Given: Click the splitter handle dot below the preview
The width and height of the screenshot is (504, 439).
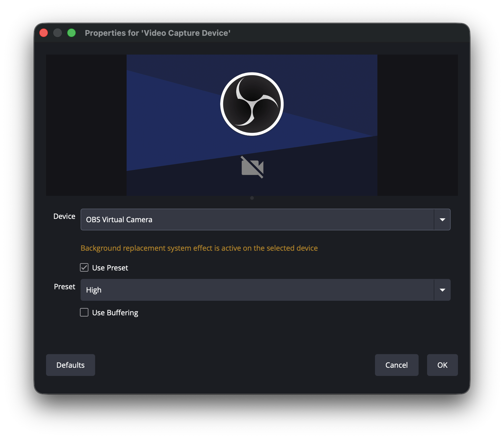Looking at the screenshot, I should pyautogui.click(x=252, y=198).
